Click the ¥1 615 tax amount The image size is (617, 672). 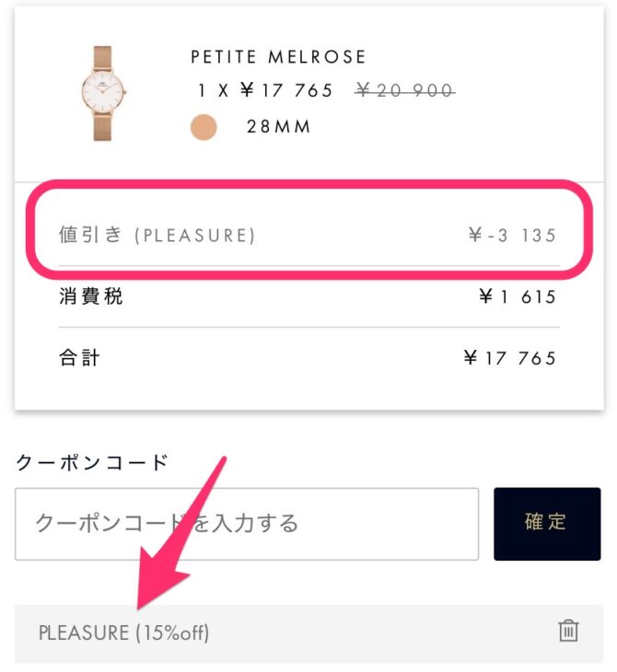(518, 296)
